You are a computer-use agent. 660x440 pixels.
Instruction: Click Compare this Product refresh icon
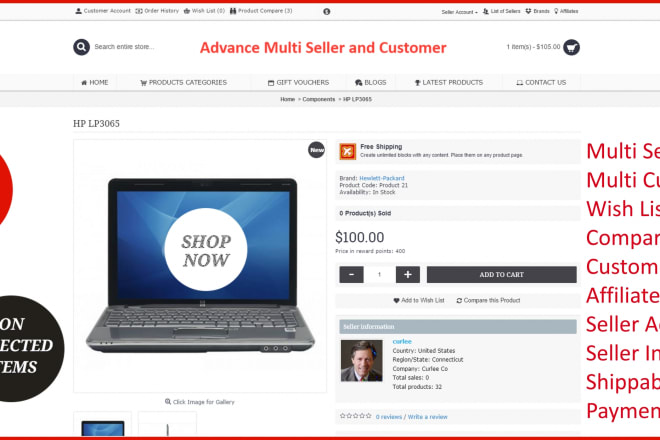(459, 301)
